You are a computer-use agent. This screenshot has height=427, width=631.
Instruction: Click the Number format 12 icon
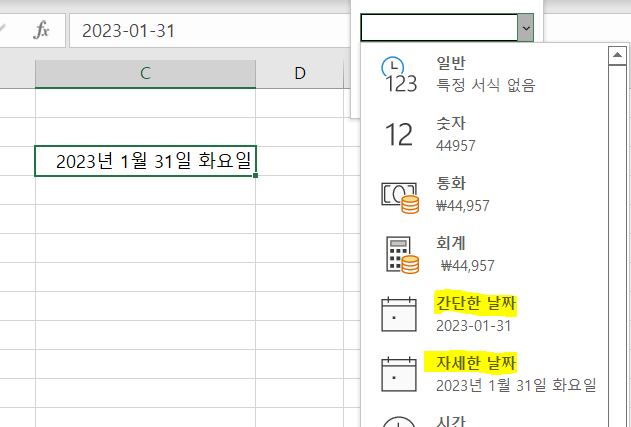399,135
